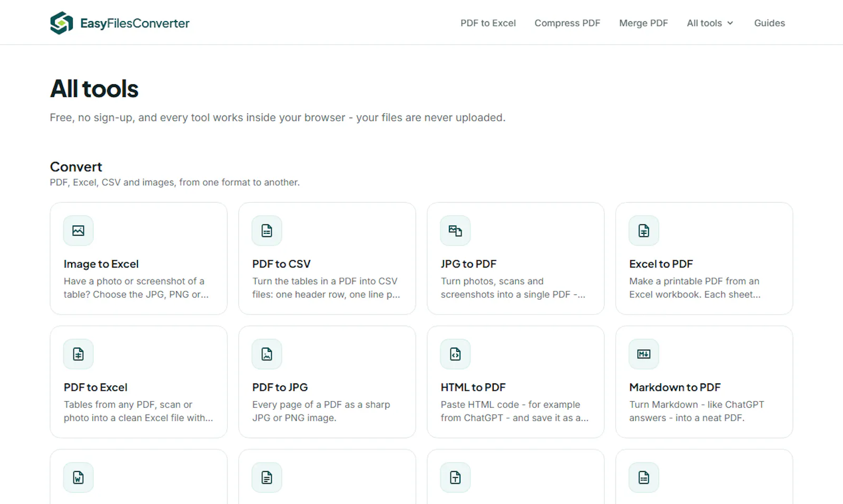
Task: Click description 'Every page of a PDF as a sharp'
Action: click(x=321, y=404)
